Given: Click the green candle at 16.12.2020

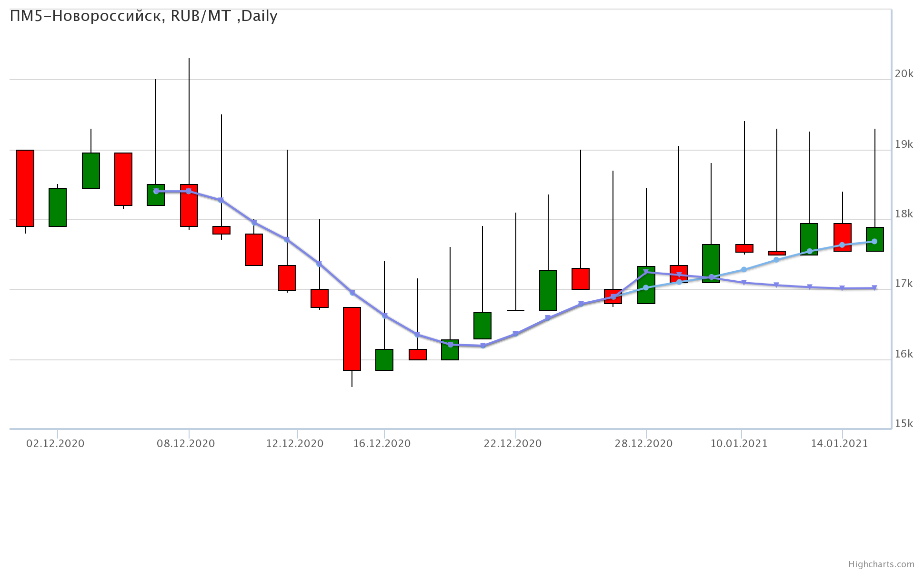Looking at the screenshot, I should click(384, 360).
